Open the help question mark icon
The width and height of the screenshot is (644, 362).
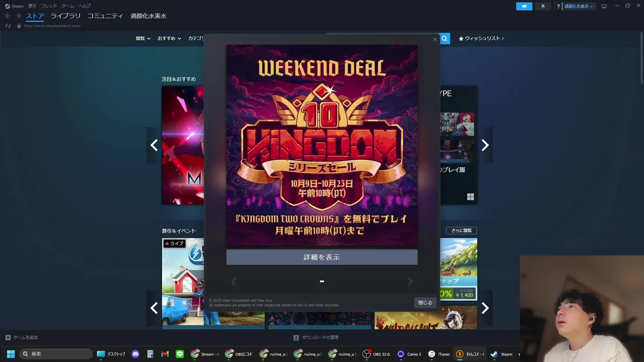[558, 6]
